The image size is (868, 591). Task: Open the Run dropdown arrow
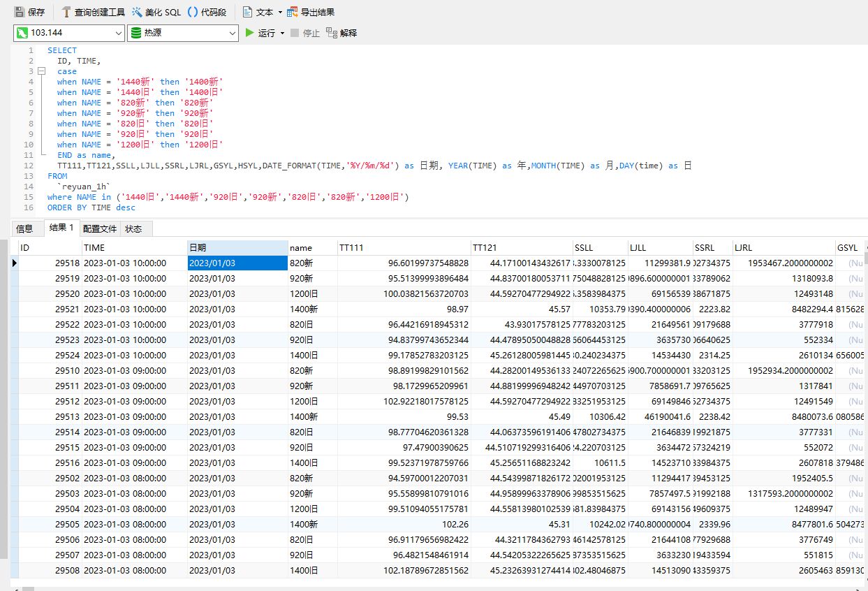282,33
